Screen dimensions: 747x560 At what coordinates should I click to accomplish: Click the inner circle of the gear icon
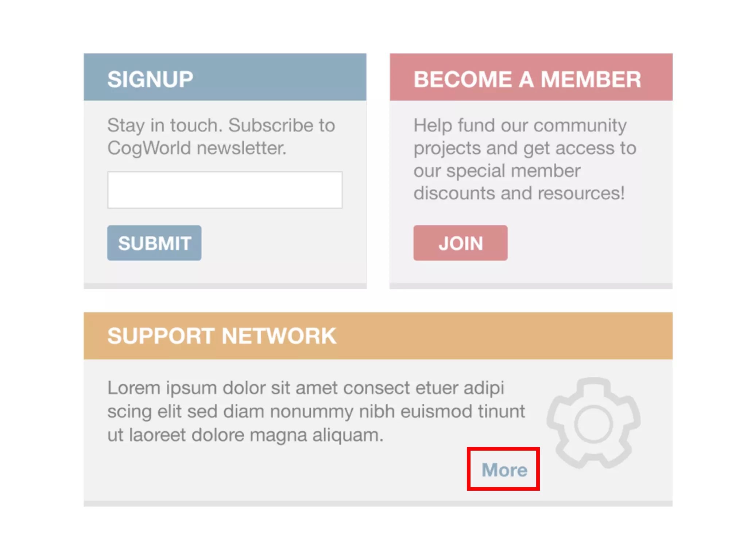[593, 424]
